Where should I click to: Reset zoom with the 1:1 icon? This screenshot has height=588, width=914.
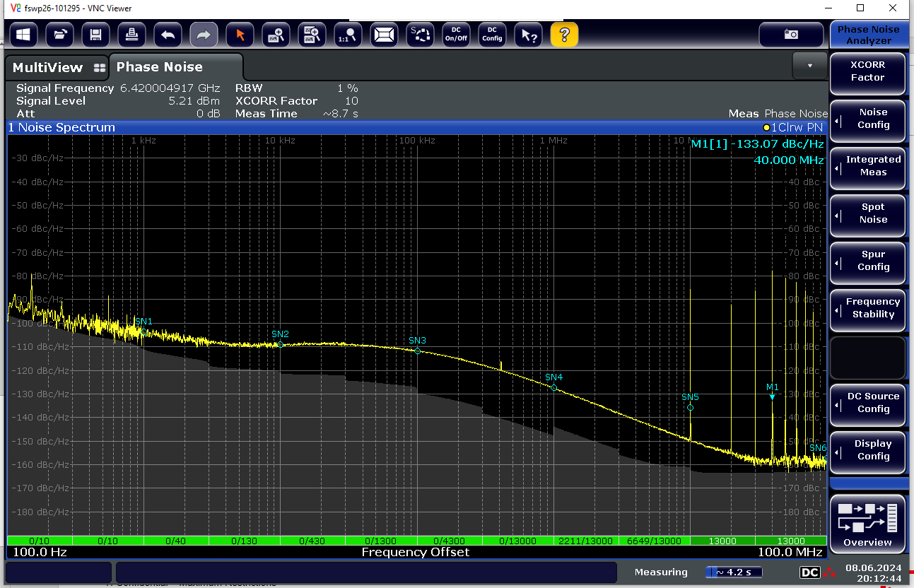[348, 35]
